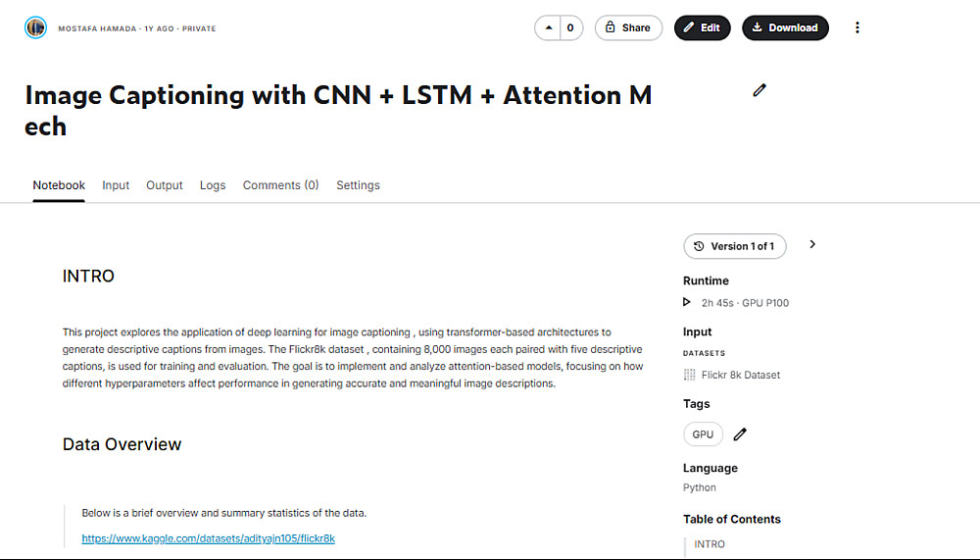Click the MOSTAFA HAMADA author name
The width and height of the screenshot is (980, 560).
97,28
